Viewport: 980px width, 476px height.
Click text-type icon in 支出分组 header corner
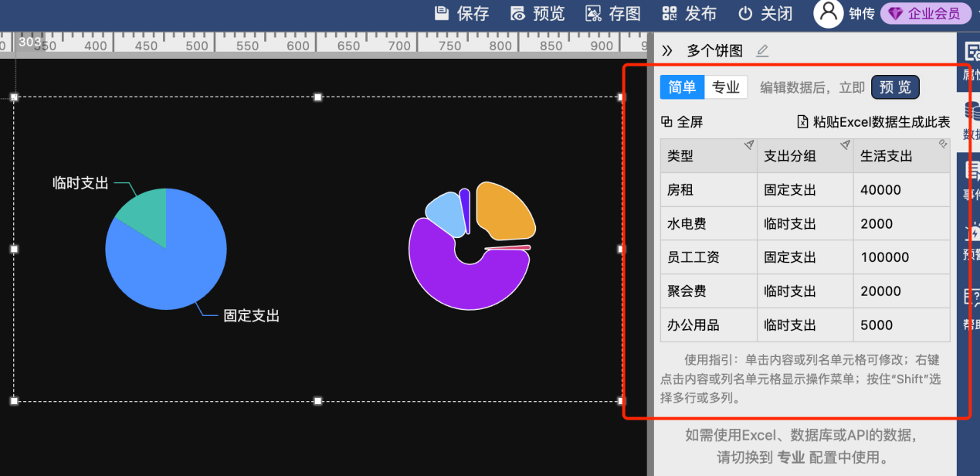845,144
